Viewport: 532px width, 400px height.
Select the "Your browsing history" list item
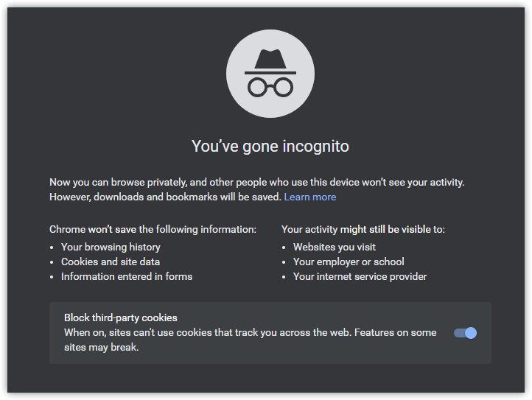point(111,247)
